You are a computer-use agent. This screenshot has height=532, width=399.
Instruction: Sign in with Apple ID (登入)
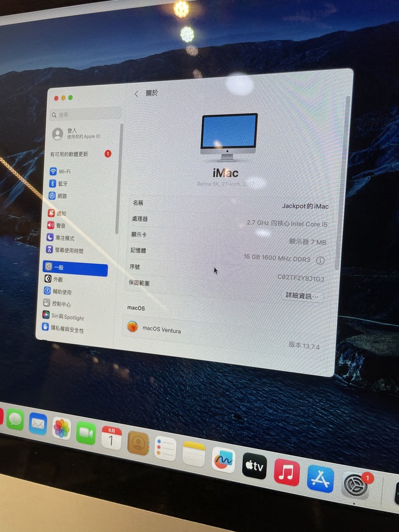[x=76, y=134]
